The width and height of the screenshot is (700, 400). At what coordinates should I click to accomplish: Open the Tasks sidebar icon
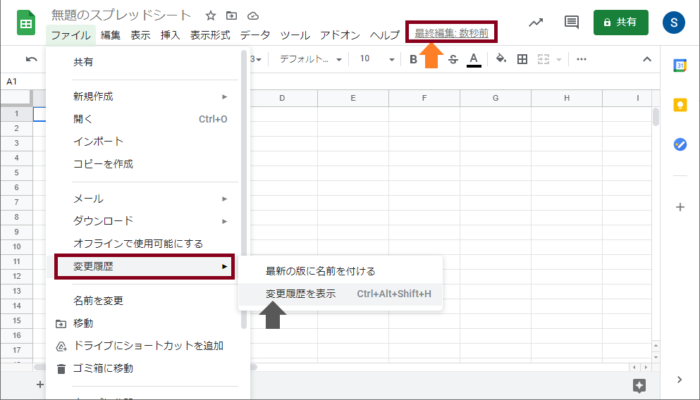tap(680, 144)
